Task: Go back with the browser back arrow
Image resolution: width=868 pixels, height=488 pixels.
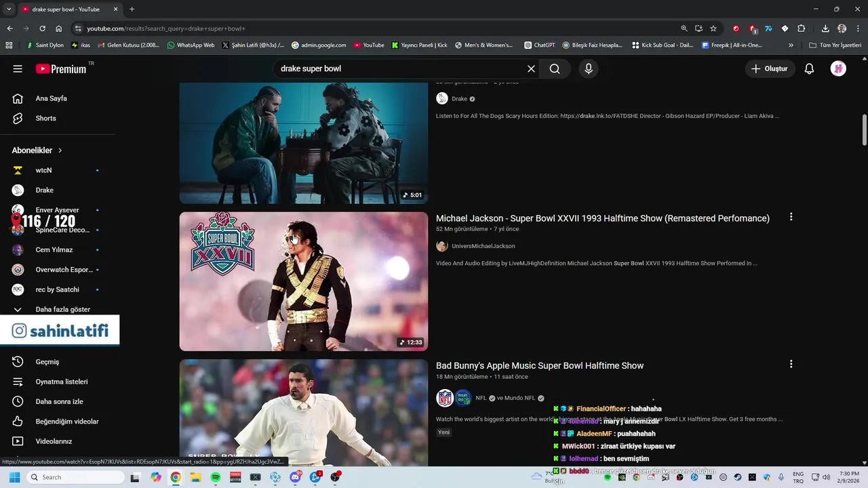Action: tap(9, 28)
